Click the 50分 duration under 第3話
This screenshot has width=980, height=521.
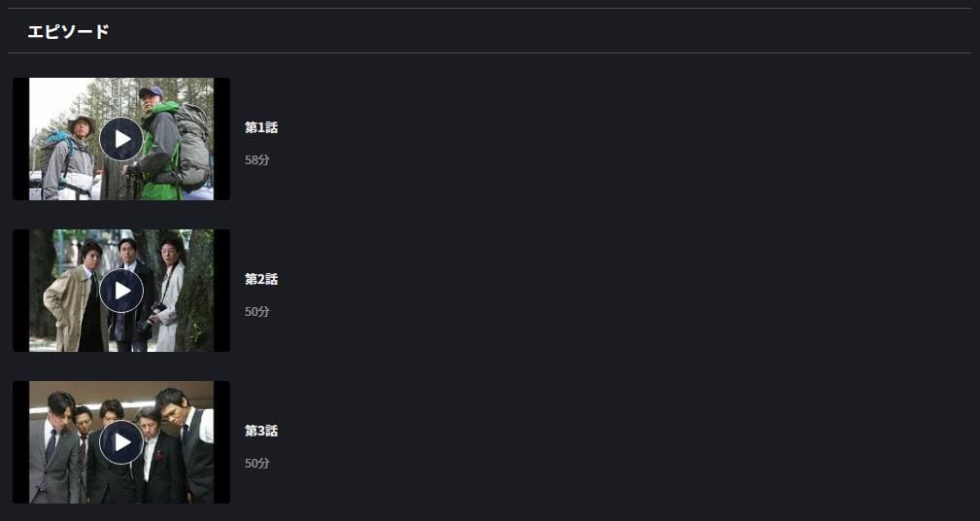click(x=256, y=464)
